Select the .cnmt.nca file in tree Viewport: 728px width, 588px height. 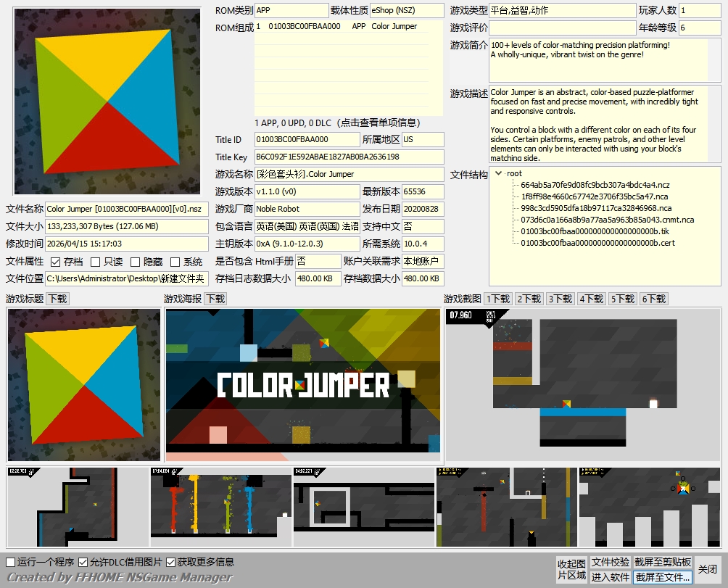607,220
